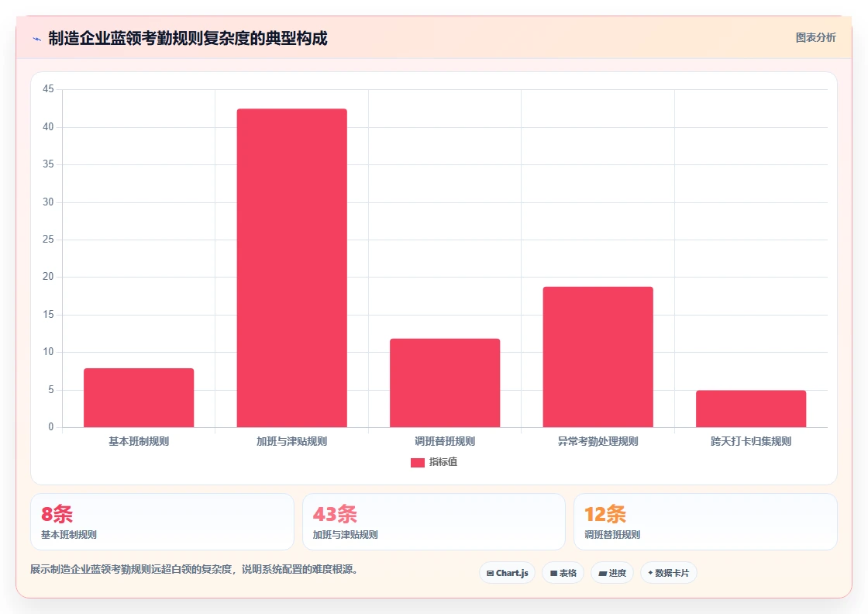The height and width of the screenshot is (614, 868).
Task: Select the 进度 tag
Action: point(612,573)
